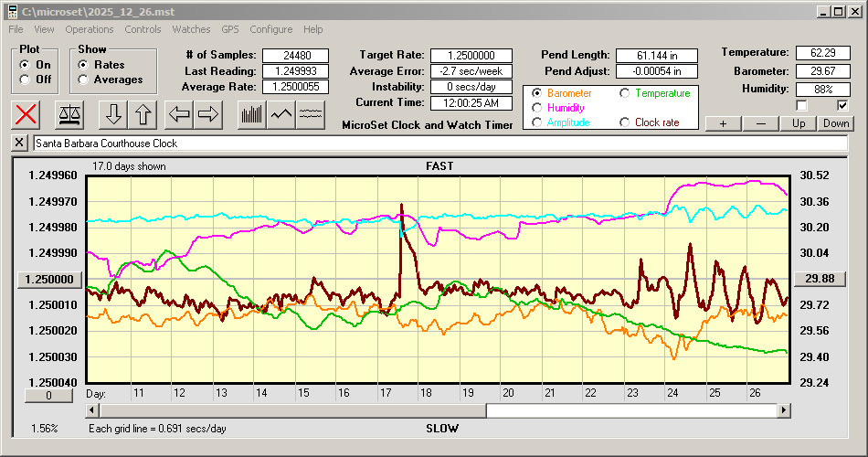Click the plus button
Screen dimensions: 868x457
point(723,123)
